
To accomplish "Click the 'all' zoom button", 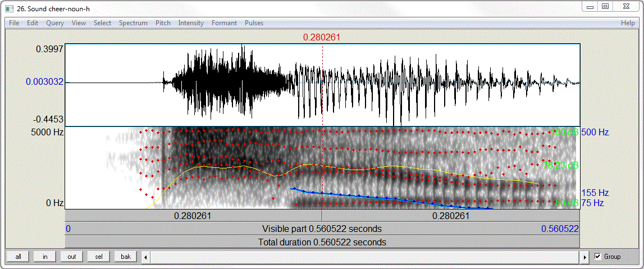I will tap(18, 257).
